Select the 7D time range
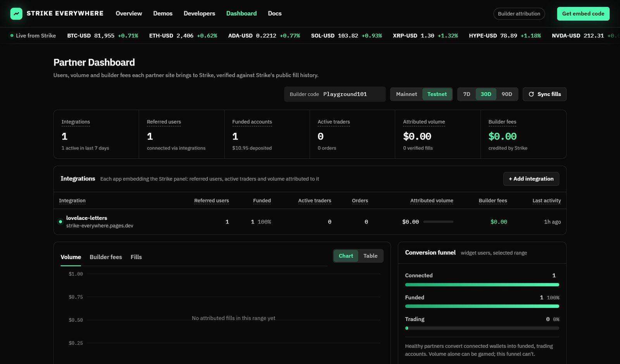 click(467, 94)
